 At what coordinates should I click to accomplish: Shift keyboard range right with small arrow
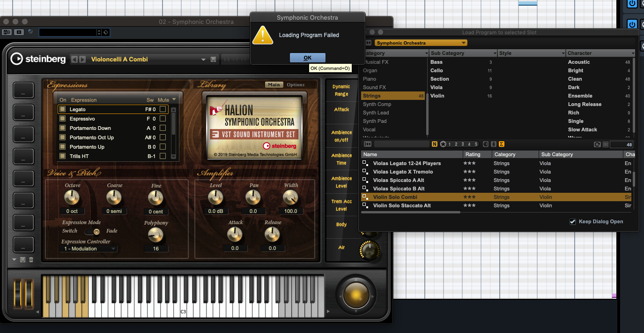(x=328, y=311)
